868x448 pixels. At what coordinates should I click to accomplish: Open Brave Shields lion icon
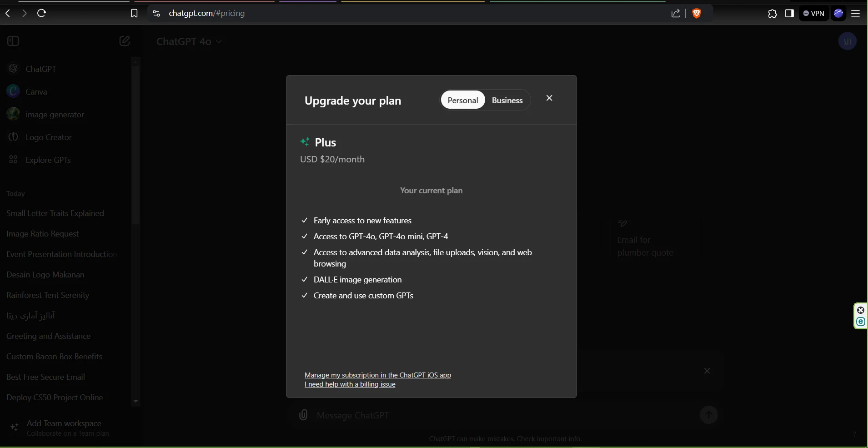coord(696,14)
